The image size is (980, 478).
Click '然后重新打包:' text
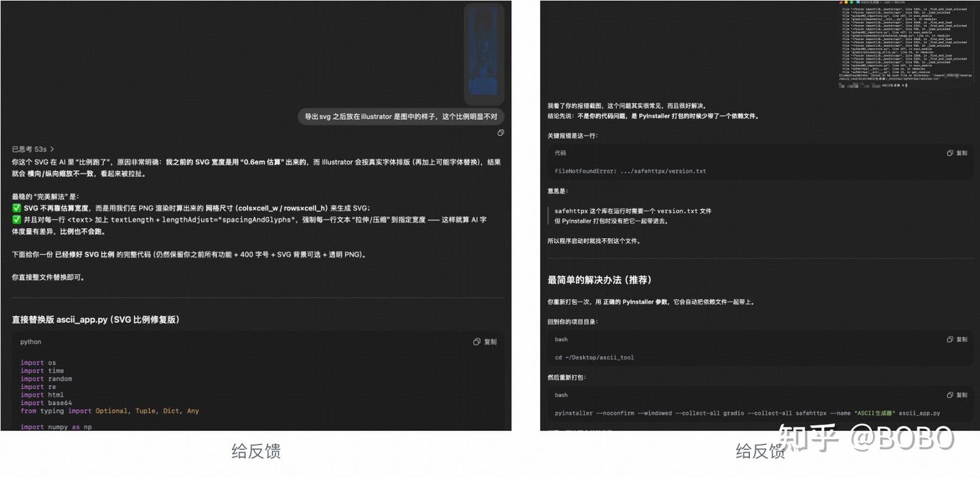[x=566, y=377]
